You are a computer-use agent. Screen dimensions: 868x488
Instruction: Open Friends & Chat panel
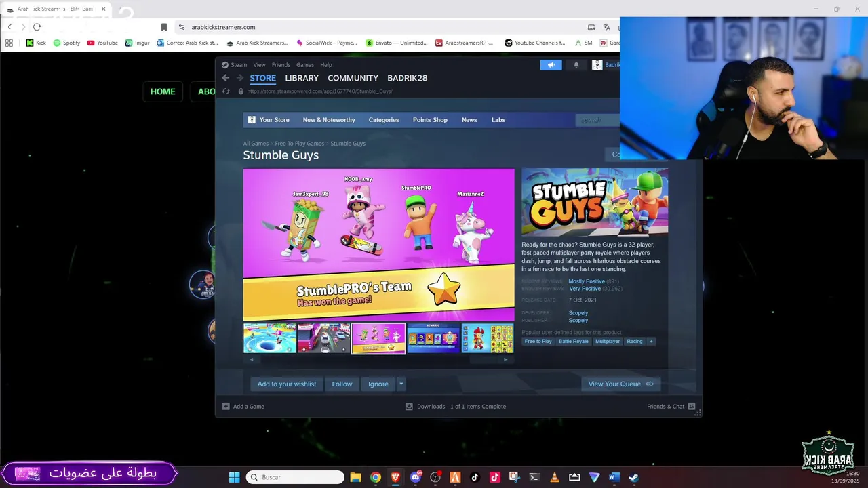click(671, 407)
